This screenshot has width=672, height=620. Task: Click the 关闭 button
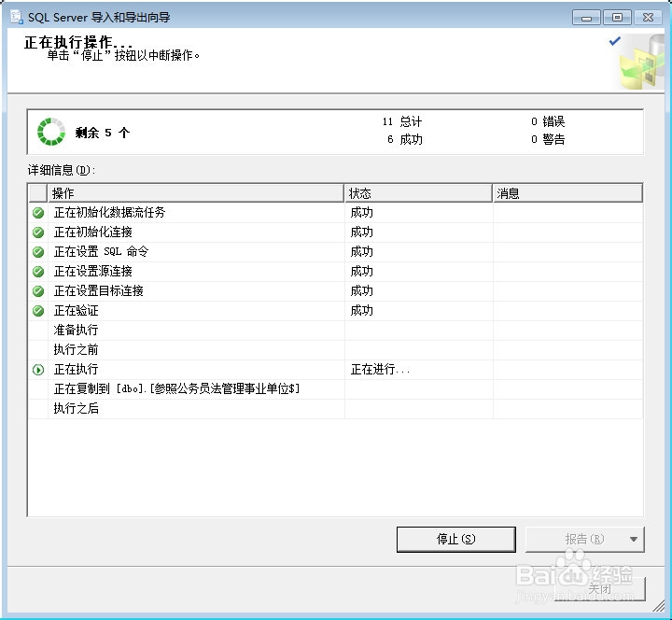coord(599,589)
